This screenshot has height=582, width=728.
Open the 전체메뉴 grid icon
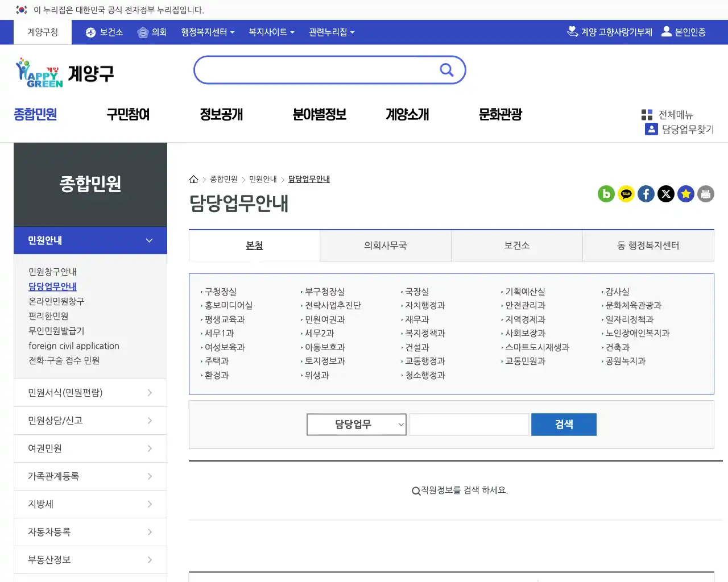click(x=648, y=114)
